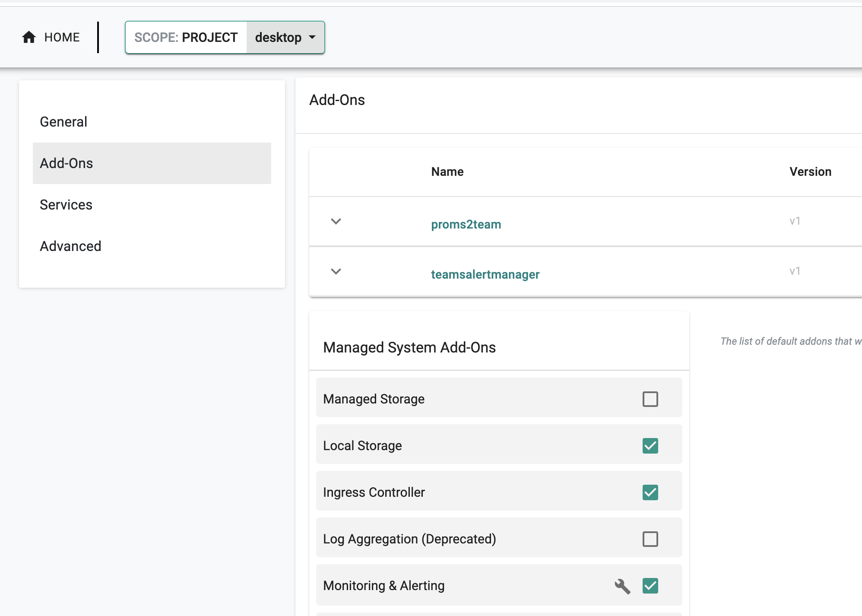Enable the Managed Storage checkbox

click(x=650, y=399)
